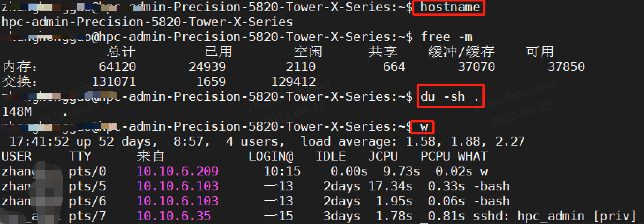The height and width of the screenshot is (224, 644).
Task: Click the LOGIN@ column header
Action: point(271,156)
